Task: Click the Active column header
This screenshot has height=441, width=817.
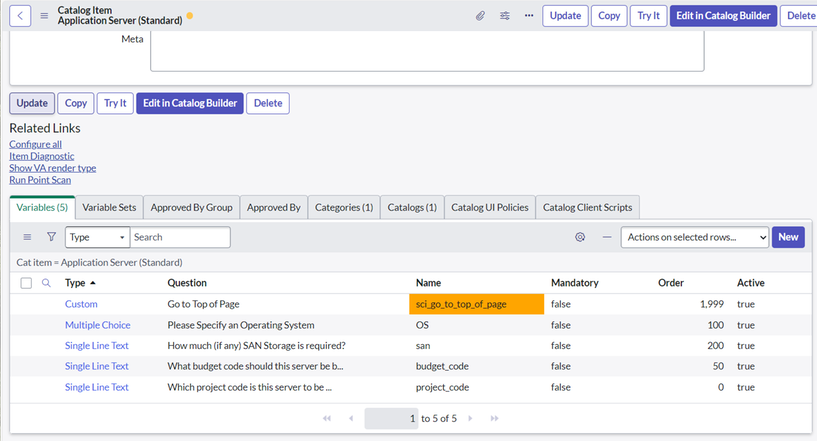Action: pyautogui.click(x=751, y=283)
